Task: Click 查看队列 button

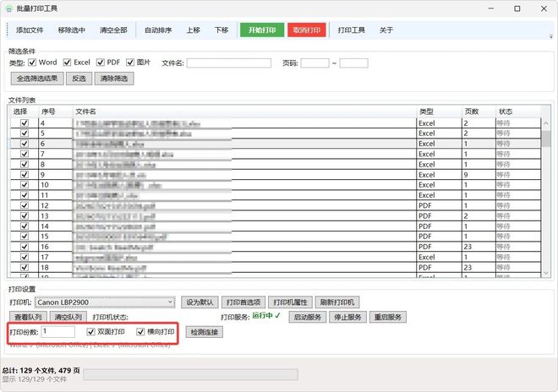Action: click(28, 317)
